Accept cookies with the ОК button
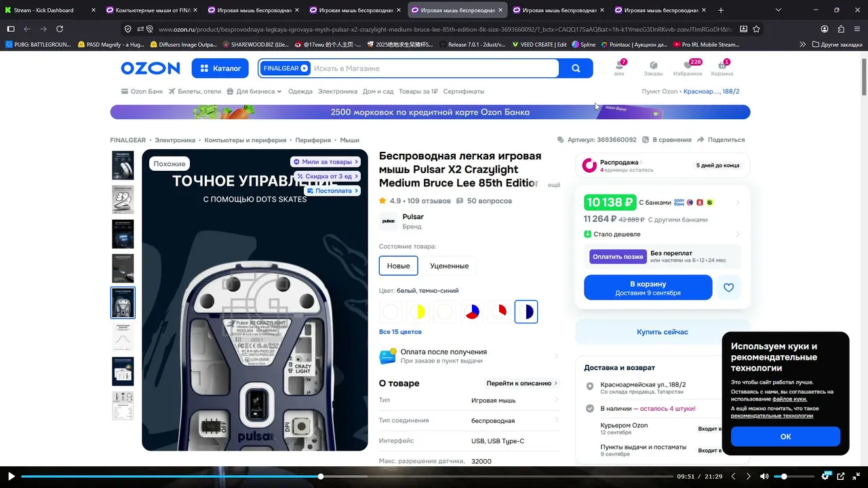Screen dimensions: 868x488 click(785, 436)
